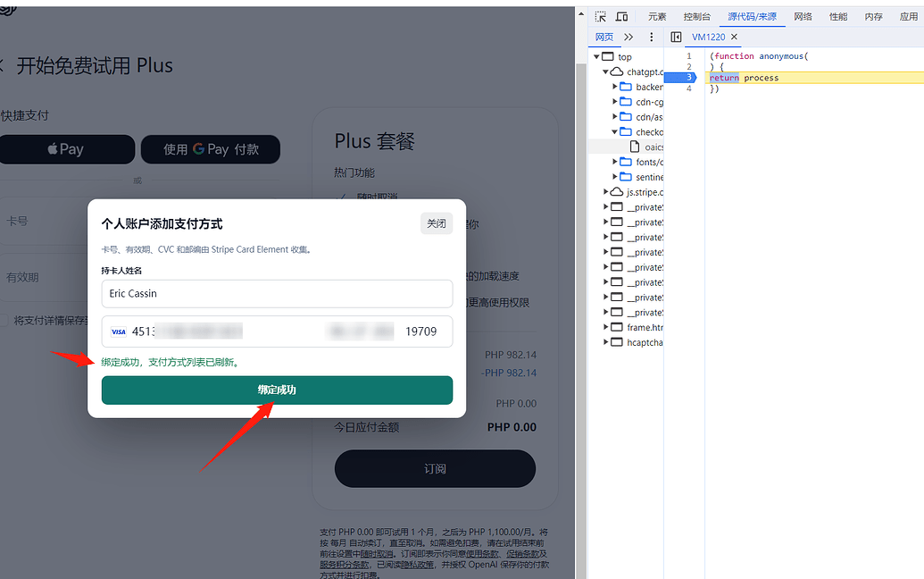
Task: Click the 有效期 field behind the dialog
Action: click(45, 277)
